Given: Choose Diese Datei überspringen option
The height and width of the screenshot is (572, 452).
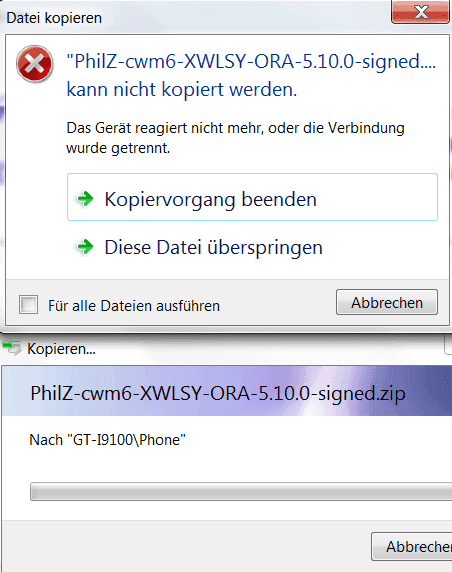Looking at the screenshot, I should 252,247.
